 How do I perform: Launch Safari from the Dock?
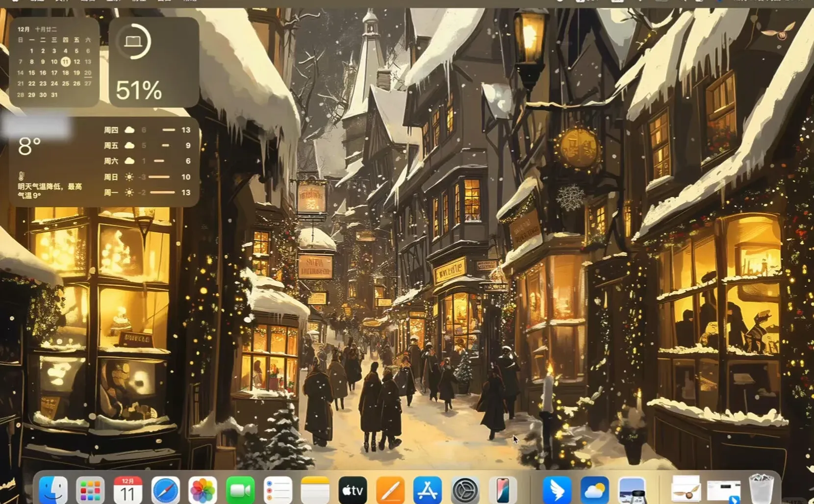click(x=165, y=490)
